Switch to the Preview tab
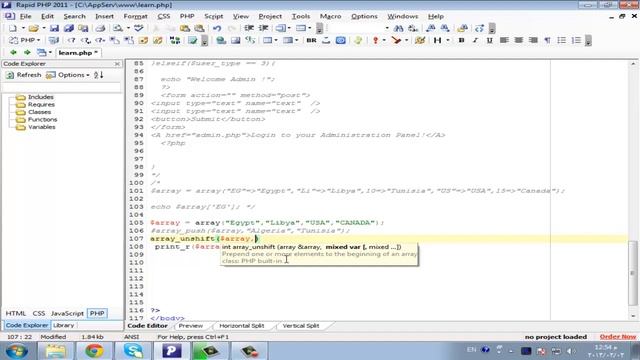Viewport: 640px width, 360px height. 191,326
